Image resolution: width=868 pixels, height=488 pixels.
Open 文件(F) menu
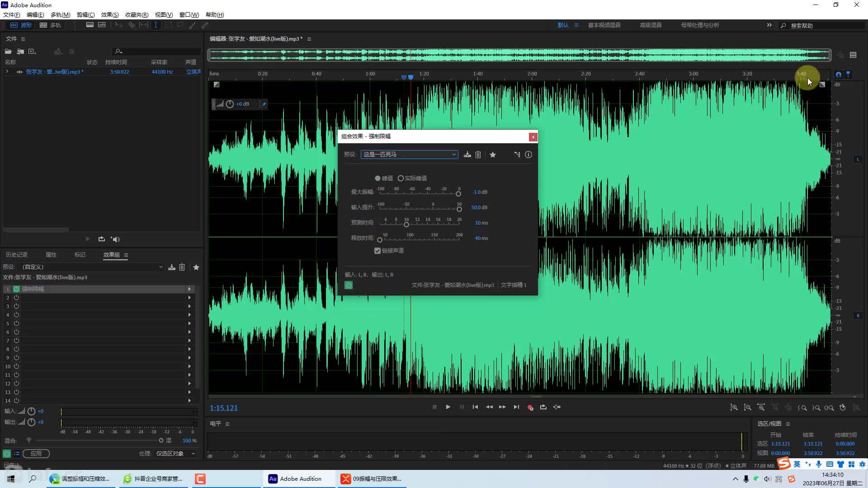[x=12, y=15]
